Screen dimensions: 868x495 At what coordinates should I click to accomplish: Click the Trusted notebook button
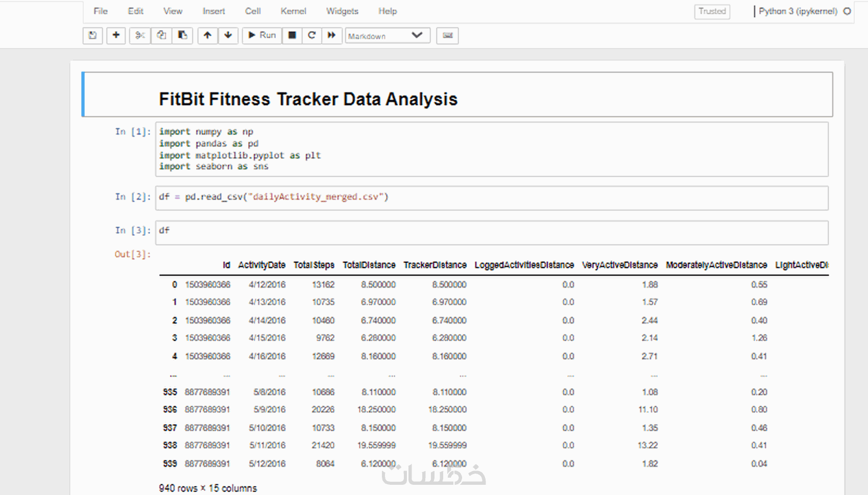click(712, 11)
